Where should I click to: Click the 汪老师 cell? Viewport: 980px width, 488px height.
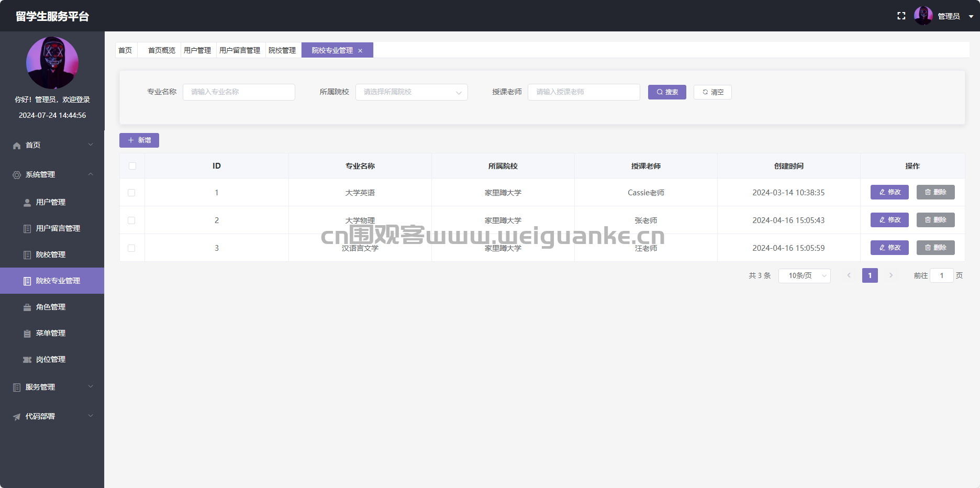click(x=646, y=248)
